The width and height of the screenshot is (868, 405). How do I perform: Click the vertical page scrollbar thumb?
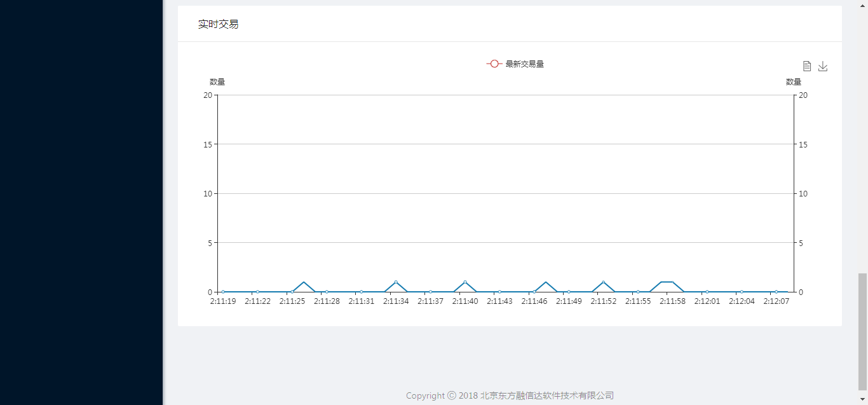click(x=862, y=331)
